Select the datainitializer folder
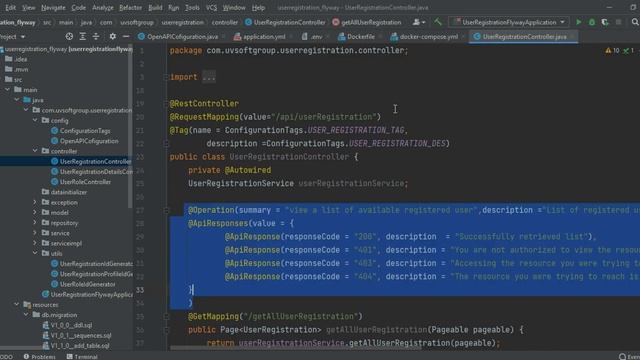This screenshot has height=360, width=640. pos(69,192)
